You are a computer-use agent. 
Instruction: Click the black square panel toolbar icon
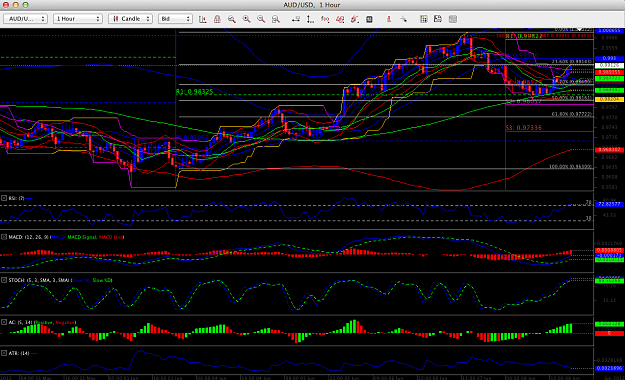pyautogui.click(x=369, y=19)
